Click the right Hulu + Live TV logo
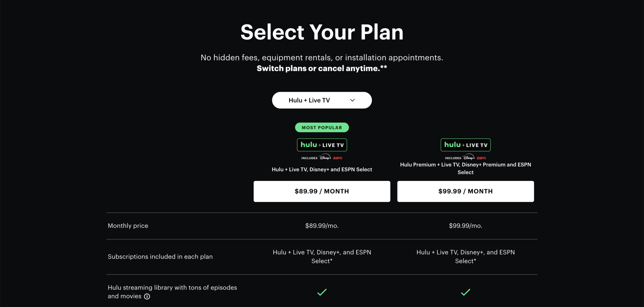The height and width of the screenshot is (307, 644). (465, 145)
